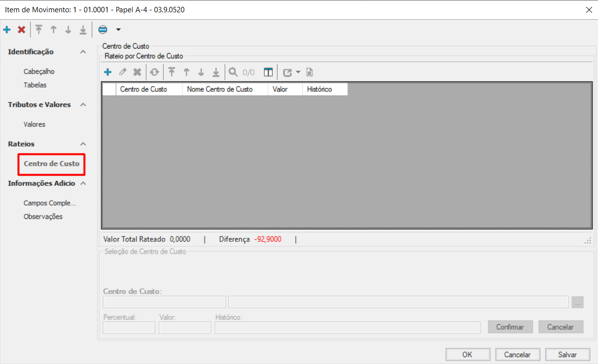Sort by the Nome Centro de Custo column header
The height and width of the screenshot is (364, 598).
pyautogui.click(x=220, y=89)
